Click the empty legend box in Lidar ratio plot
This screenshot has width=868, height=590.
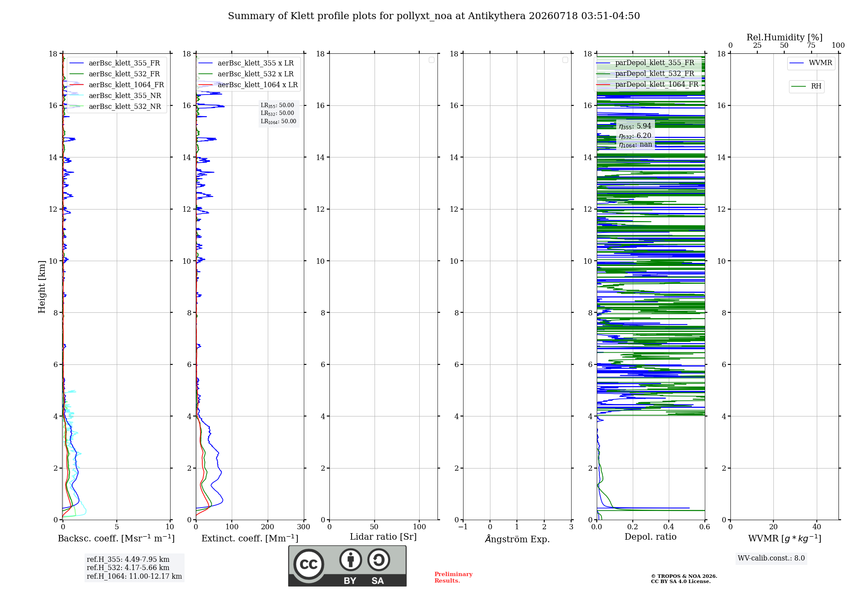(x=431, y=60)
